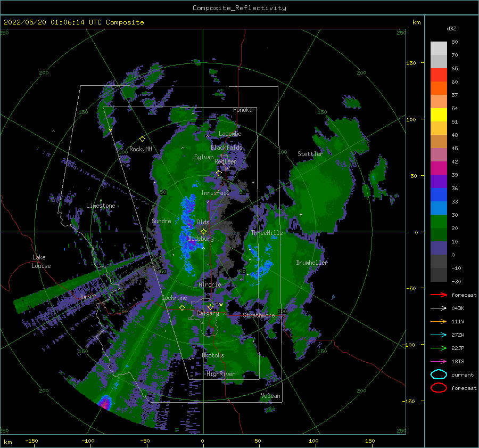Click the Drumheller city label
The height and width of the screenshot is (448, 479).
[312, 263]
